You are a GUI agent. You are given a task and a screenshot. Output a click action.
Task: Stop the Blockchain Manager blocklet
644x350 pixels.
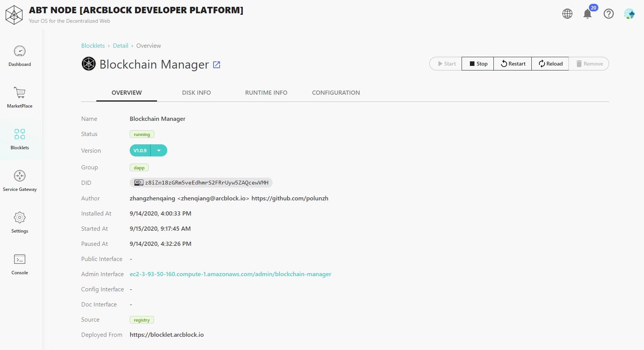(x=478, y=64)
